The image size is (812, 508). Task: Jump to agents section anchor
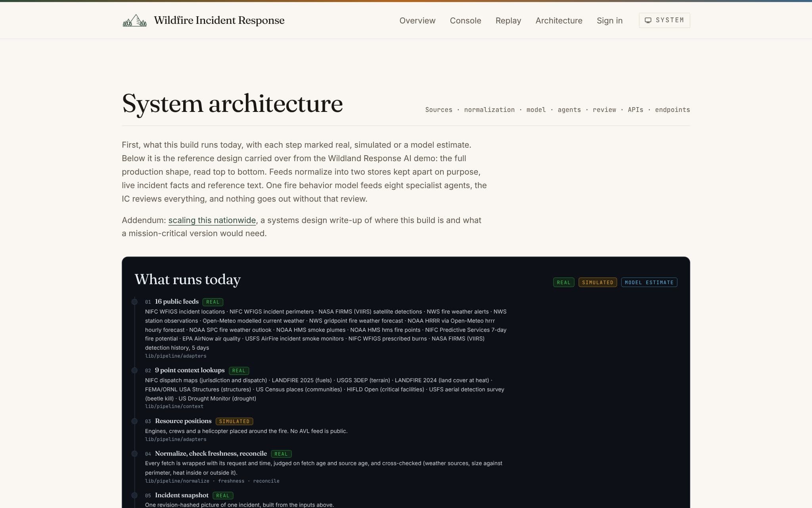coord(569,110)
